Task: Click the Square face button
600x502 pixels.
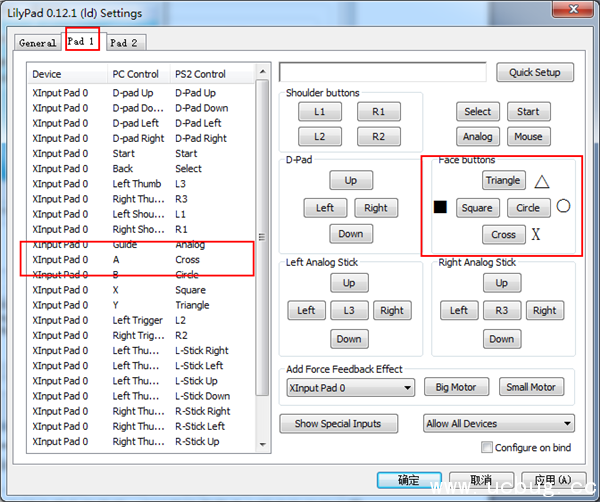Action: tap(478, 208)
